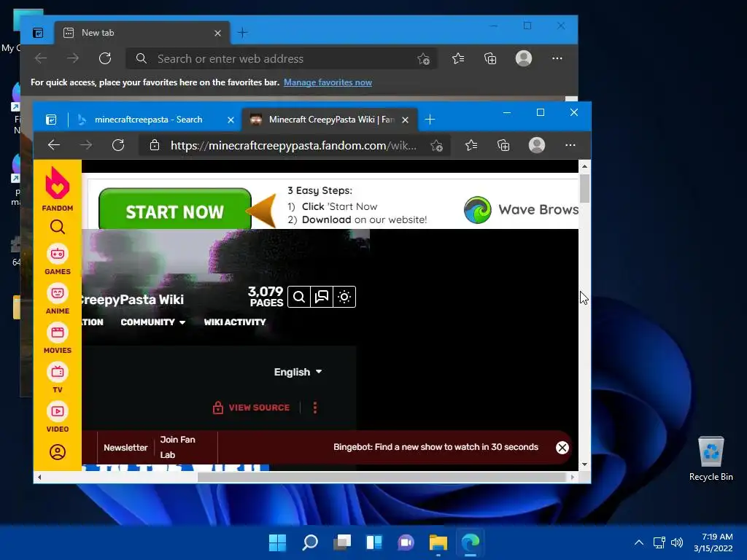
Task: Open the three-dot menu beside View Source
Action: click(315, 408)
